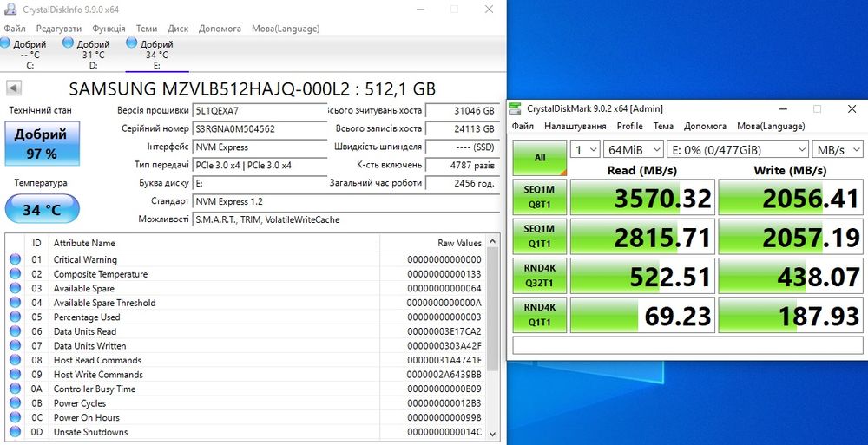Click the Raw Values column header
Viewport: 868px width, 445px height.
tap(433, 243)
